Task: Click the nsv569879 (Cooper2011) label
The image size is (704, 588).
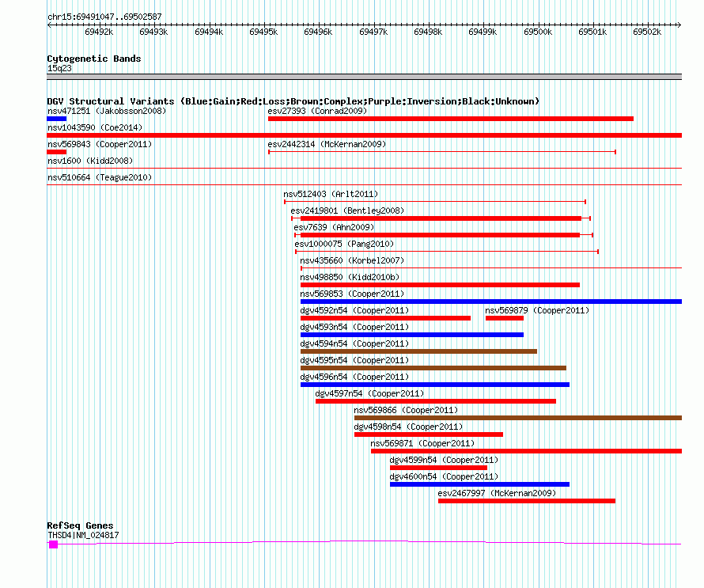Action: tap(537, 310)
